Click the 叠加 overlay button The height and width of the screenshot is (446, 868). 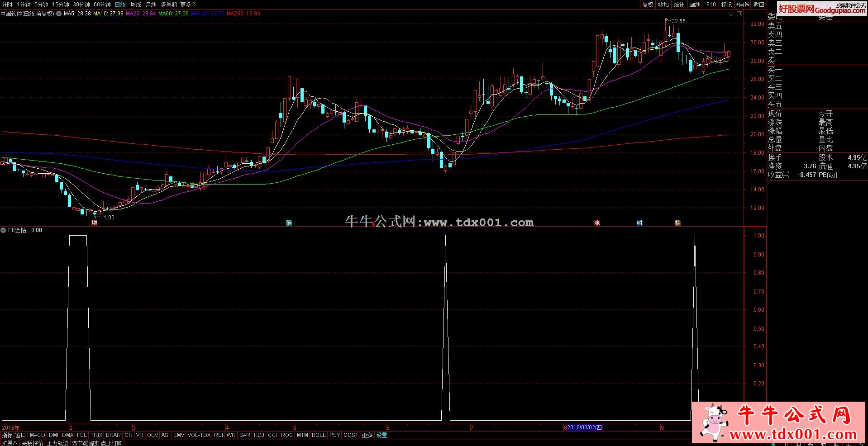click(663, 5)
